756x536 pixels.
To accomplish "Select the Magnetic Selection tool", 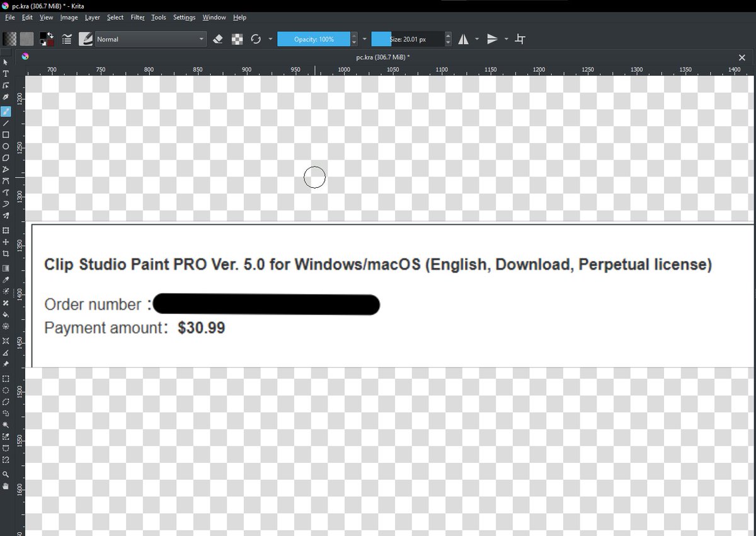I will [x=6, y=460].
